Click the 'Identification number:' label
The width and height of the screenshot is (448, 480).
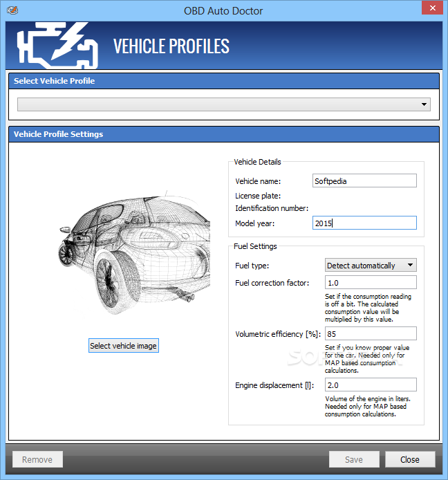(x=272, y=208)
